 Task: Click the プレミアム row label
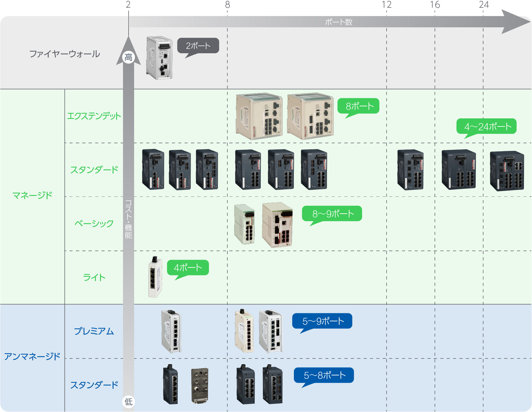(94, 331)
